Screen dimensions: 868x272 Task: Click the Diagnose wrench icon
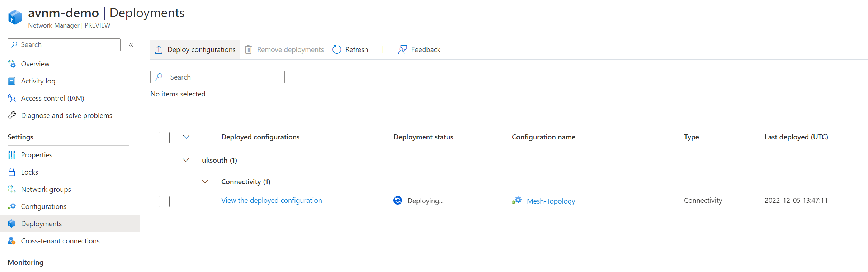point(11,115)
